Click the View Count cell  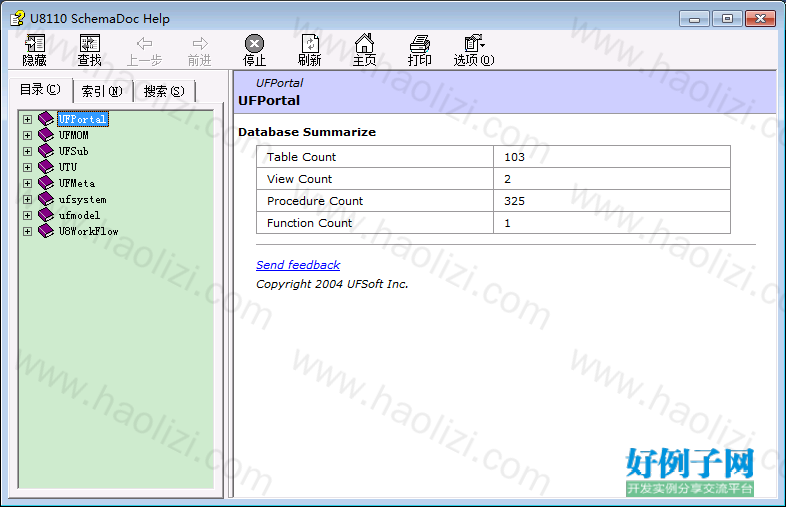[375, 179]
